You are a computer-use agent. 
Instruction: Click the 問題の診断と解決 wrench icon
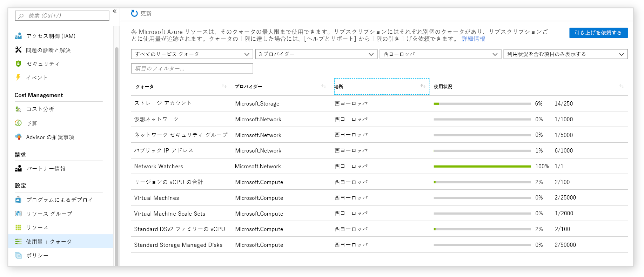click(19, 50)
